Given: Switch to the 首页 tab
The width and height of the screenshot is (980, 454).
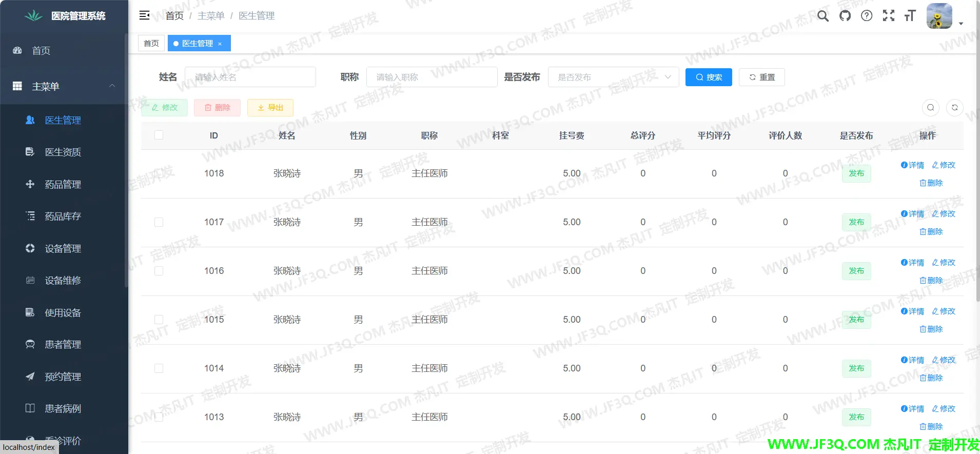Looking at the screenshot, I should (x=151, y=43).
